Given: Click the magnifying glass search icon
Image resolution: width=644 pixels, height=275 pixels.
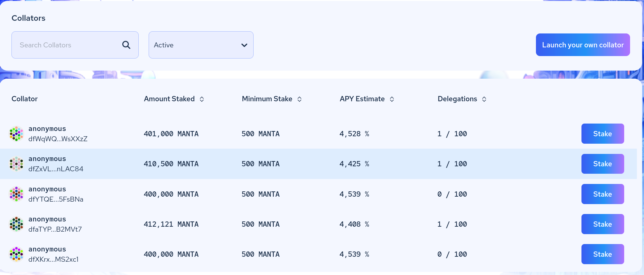Looking at the screenshot, I should 126,45.
